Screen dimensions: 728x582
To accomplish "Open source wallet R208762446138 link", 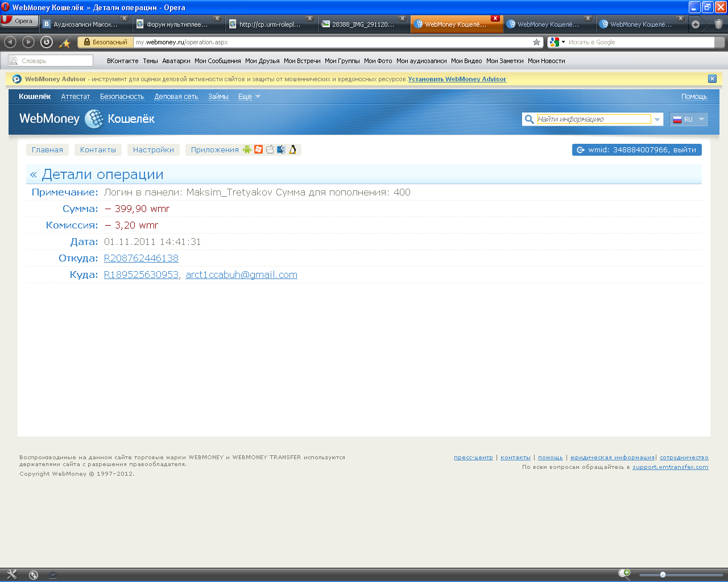I will coord(141,259).
